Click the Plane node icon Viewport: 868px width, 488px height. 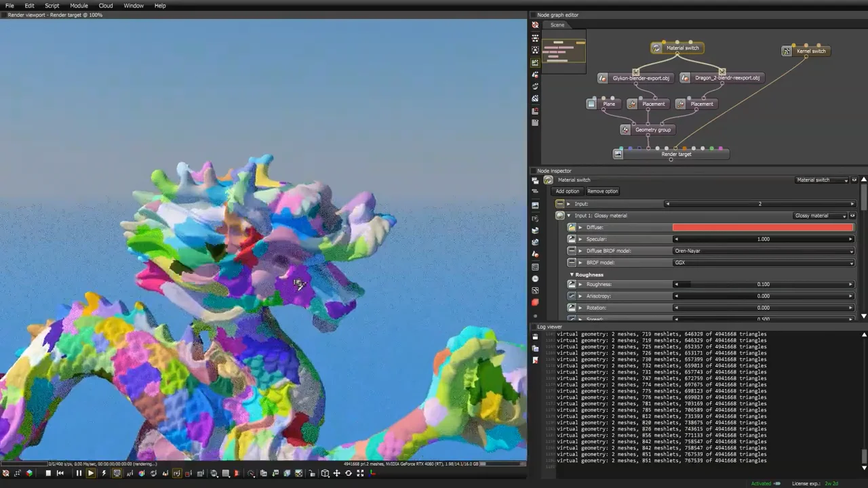click(592, 104)
